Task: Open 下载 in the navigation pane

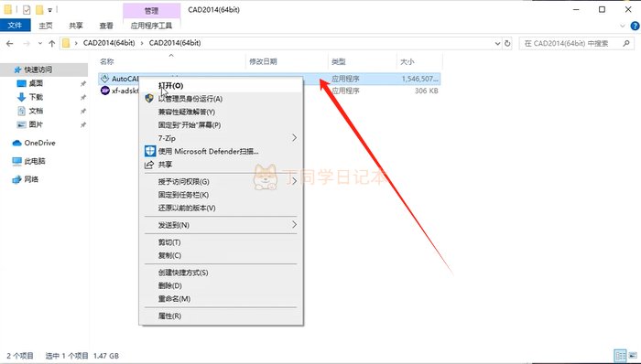Action: (36, 97)
